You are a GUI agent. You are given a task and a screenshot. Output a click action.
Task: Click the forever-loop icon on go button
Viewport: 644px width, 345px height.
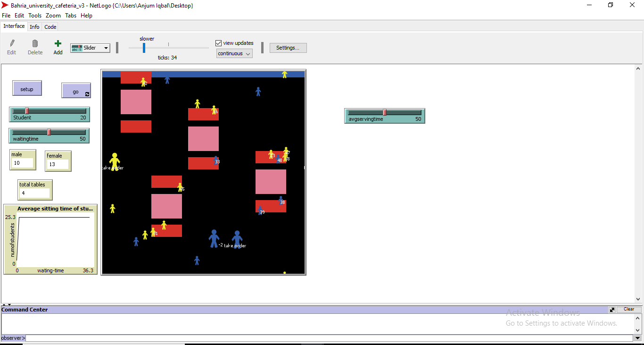87,94
